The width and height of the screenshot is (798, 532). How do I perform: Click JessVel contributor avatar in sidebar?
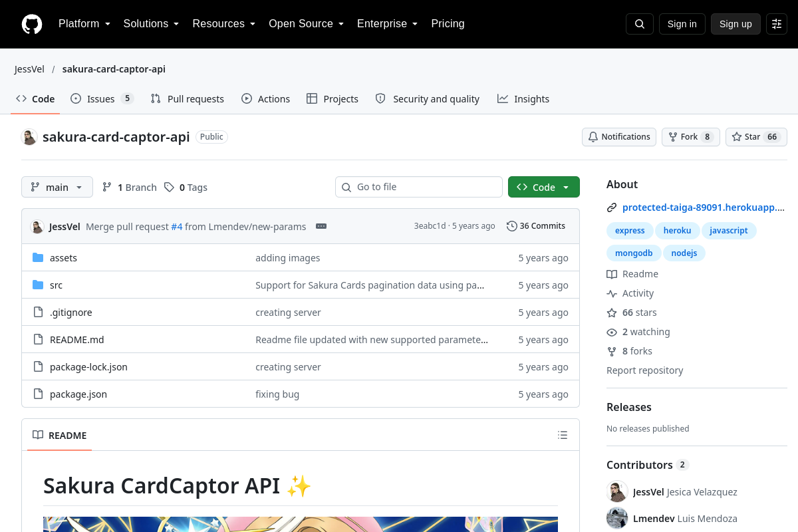[617, 492]
